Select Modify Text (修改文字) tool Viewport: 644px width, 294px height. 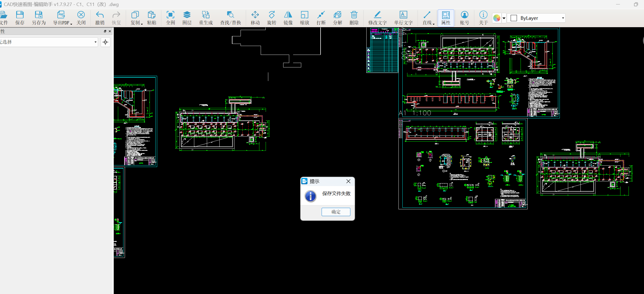(x=378, y=18)
